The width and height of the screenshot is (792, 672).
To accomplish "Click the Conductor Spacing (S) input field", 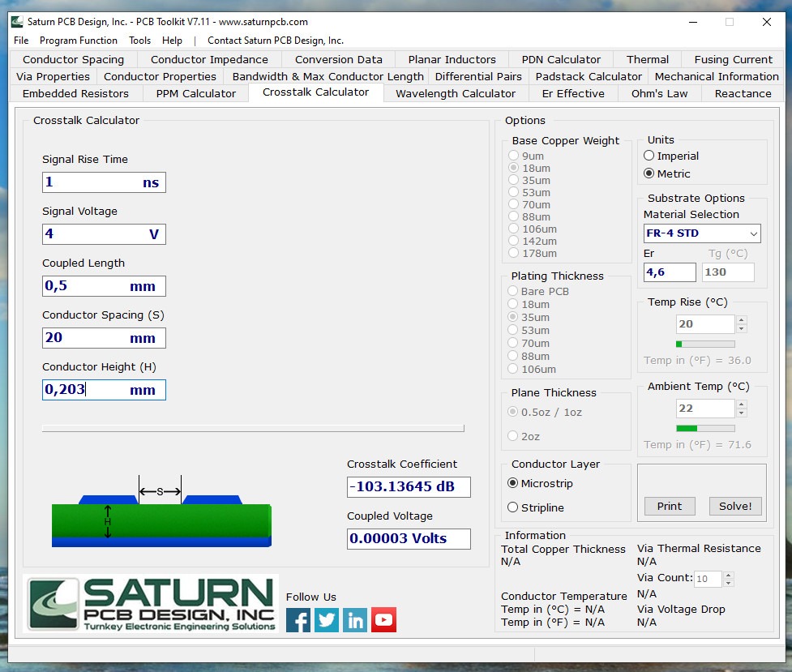I will point(104,338).
